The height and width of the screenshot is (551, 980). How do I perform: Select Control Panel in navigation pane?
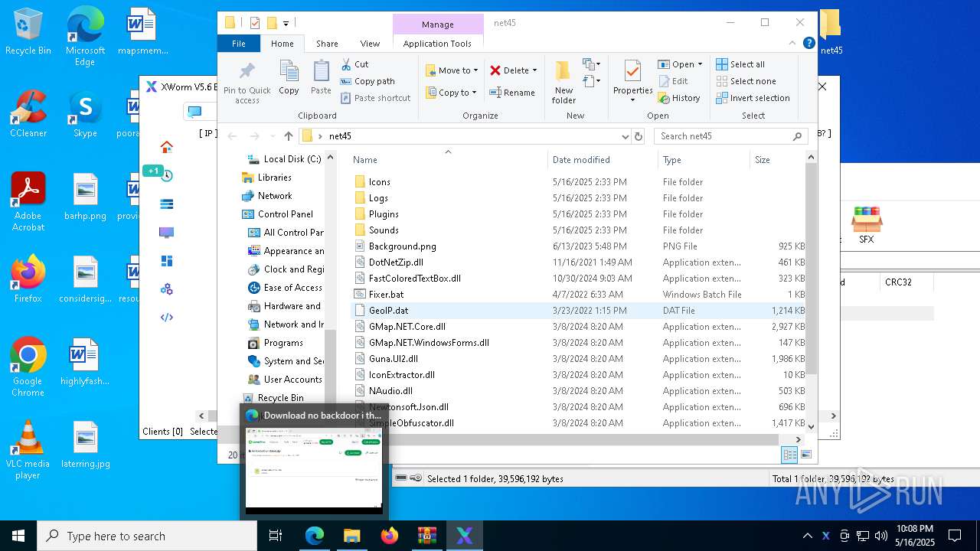pos(285,214)
